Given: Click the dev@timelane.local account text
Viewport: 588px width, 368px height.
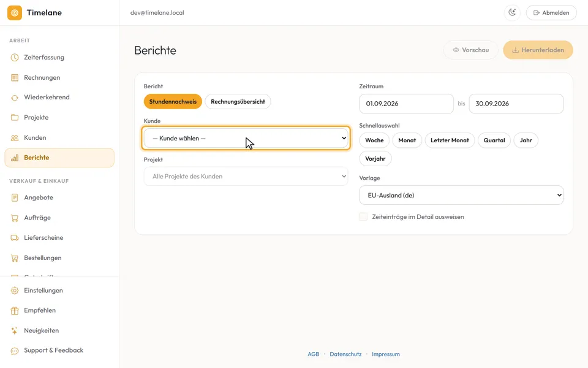Looking at the screenshot, I should point(157,13).
